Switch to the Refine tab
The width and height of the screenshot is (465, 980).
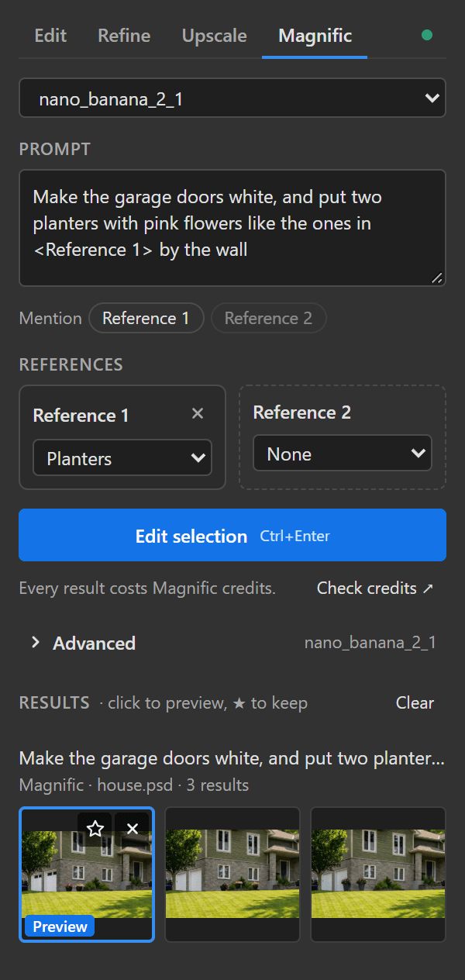(x=124, y=36)
